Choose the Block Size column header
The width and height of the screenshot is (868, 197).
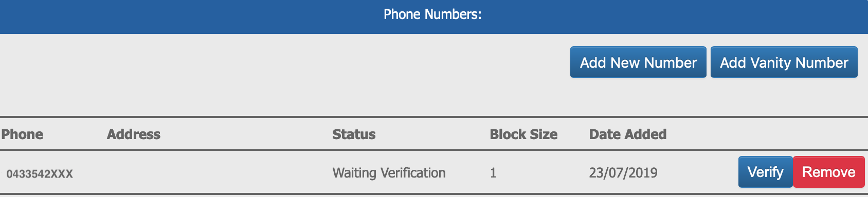point(523,134)
